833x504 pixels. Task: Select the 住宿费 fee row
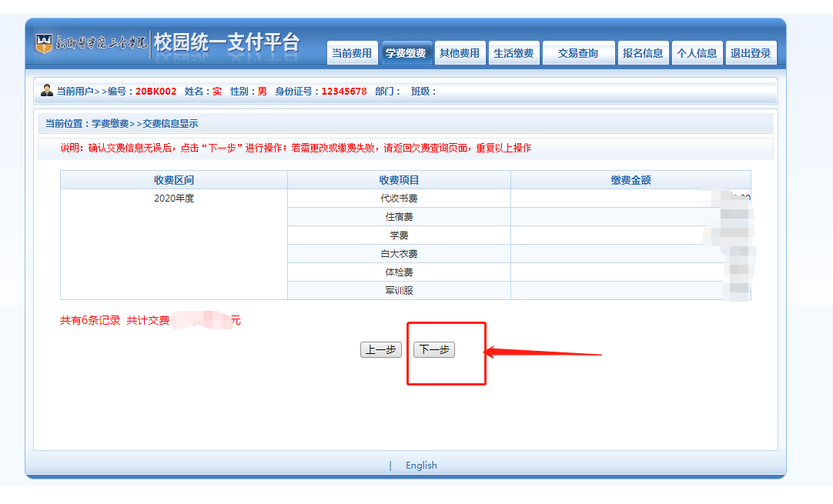(399, 217)
